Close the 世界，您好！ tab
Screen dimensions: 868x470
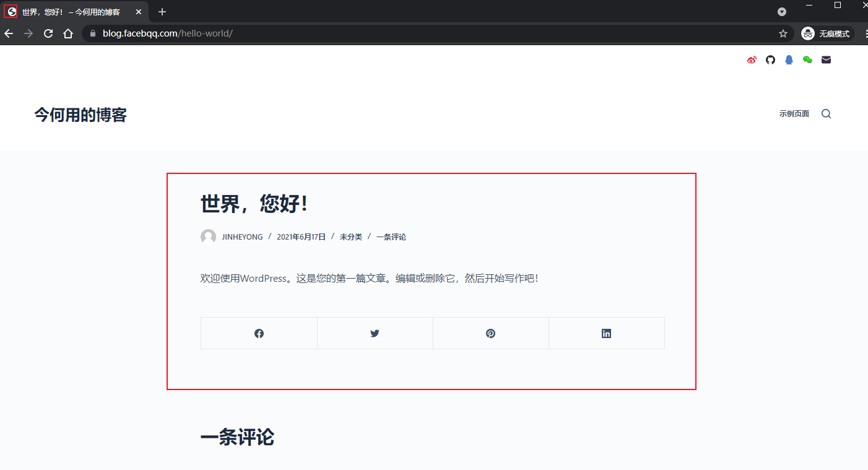tap(139, 12)
